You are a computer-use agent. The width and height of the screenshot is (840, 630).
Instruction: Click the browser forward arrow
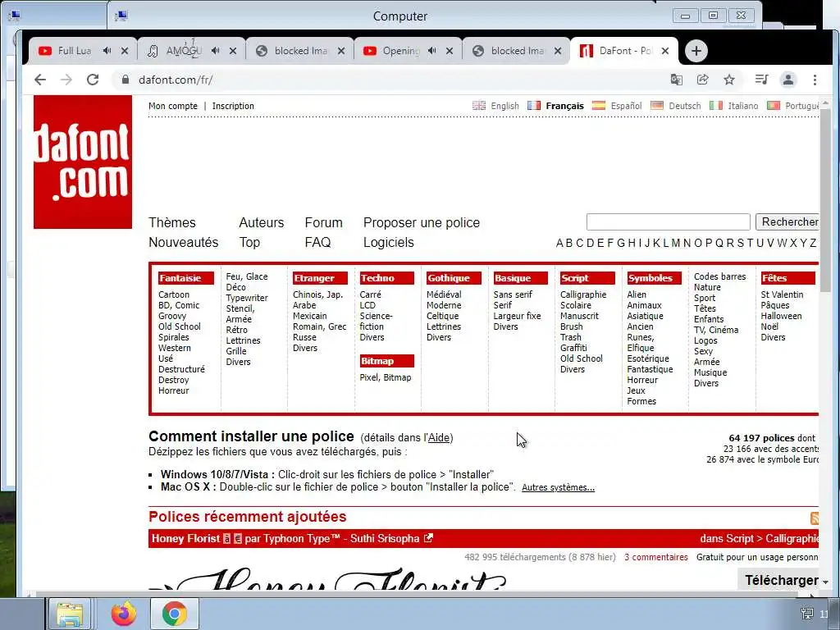click(66, 80)
